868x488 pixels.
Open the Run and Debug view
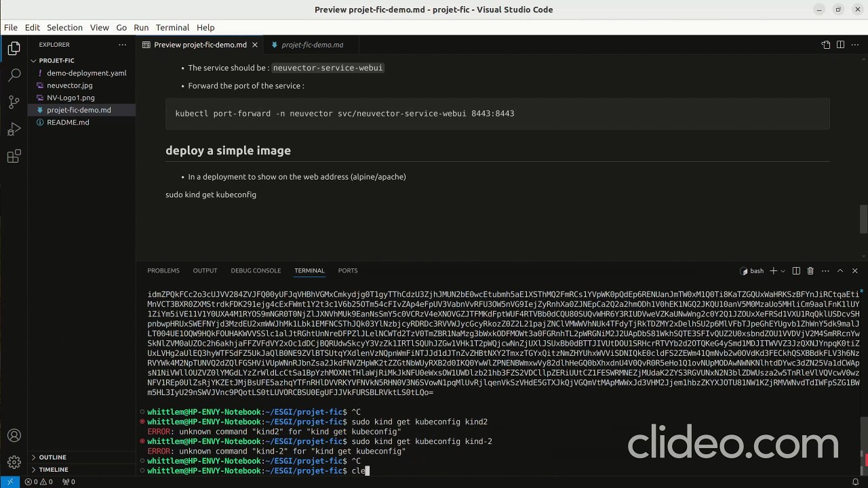point(14,129)
